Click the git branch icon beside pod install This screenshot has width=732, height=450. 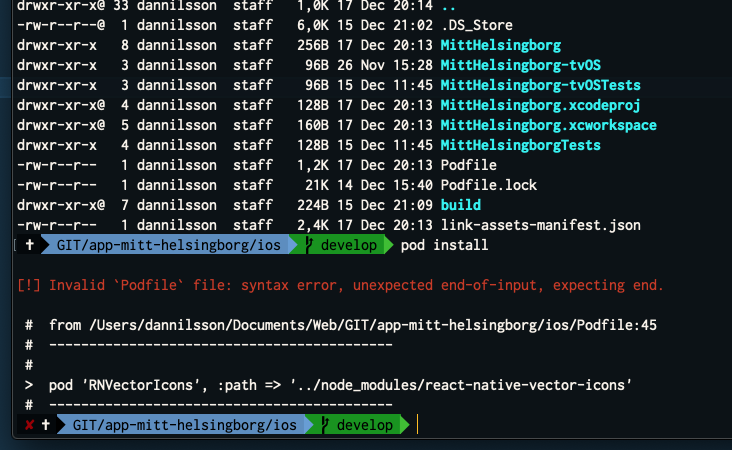309,245
